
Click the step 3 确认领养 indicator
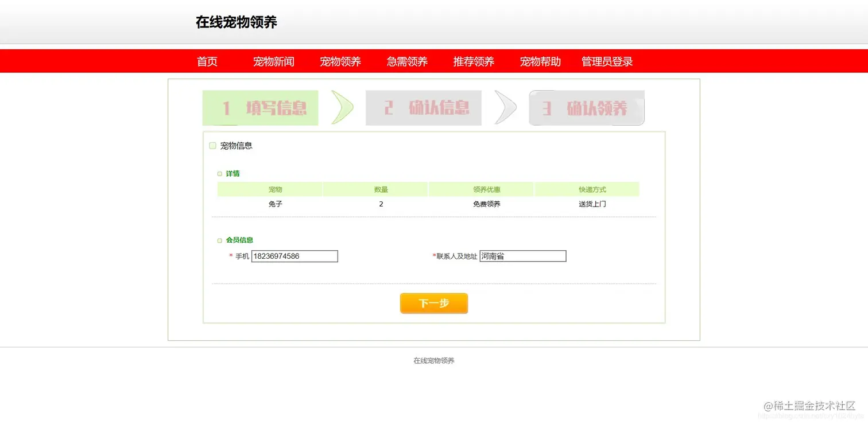click(586, 108)
